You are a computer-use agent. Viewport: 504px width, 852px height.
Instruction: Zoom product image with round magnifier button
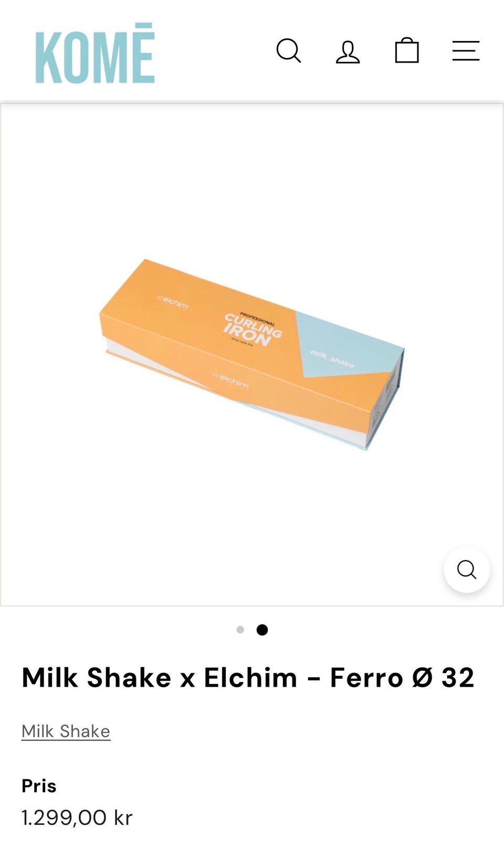(467, 570)
